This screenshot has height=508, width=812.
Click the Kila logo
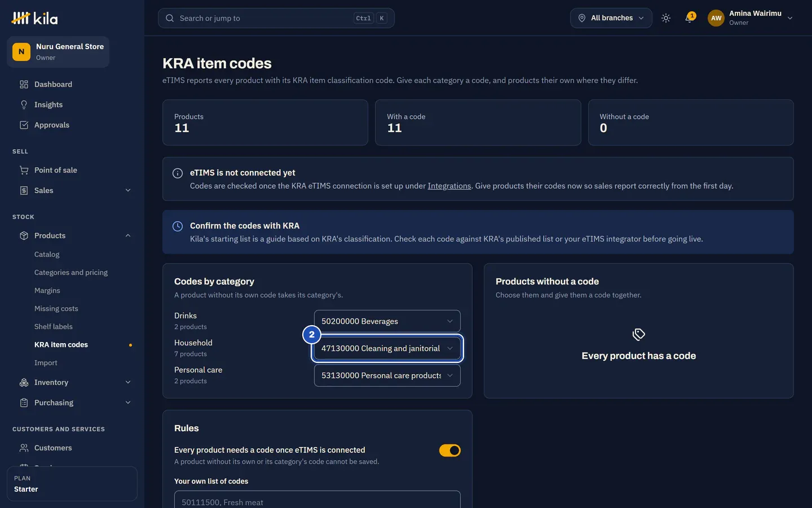pyautogui.click(x=34, y=18)
